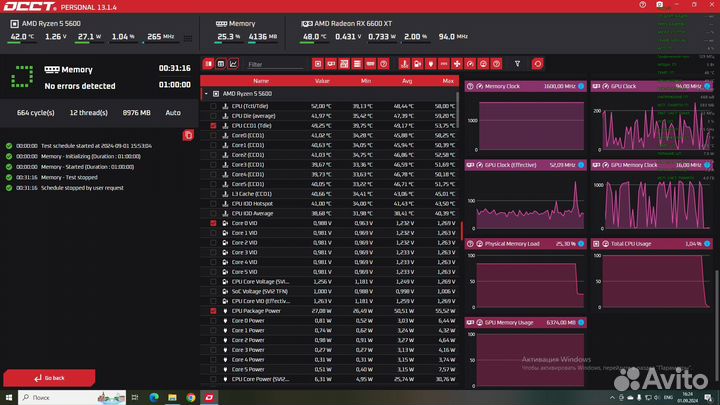This screenshot has height=405, width=720.
Task: Click the blue icon on the GPU Clock graph
Action: [707, 86]
